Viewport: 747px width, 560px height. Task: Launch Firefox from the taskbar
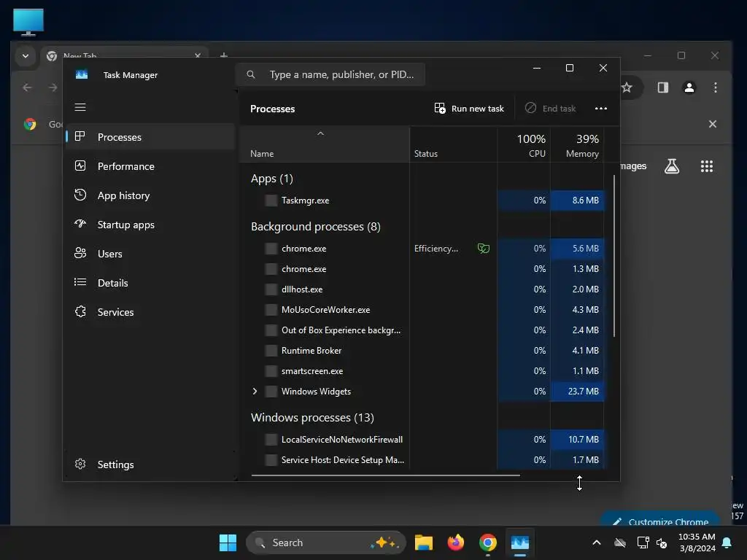pyautogui.click(x=456, y=542)
